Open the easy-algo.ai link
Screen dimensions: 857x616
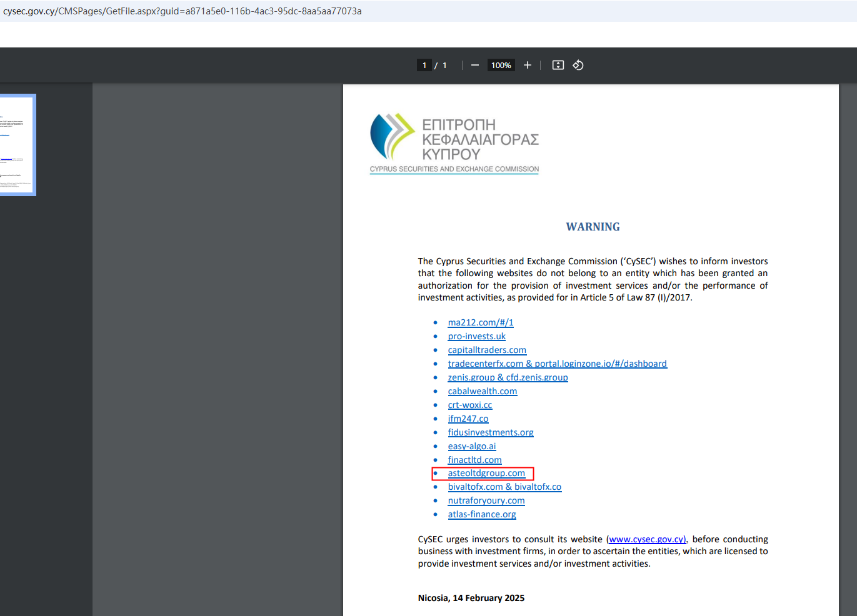coord(472,446)
